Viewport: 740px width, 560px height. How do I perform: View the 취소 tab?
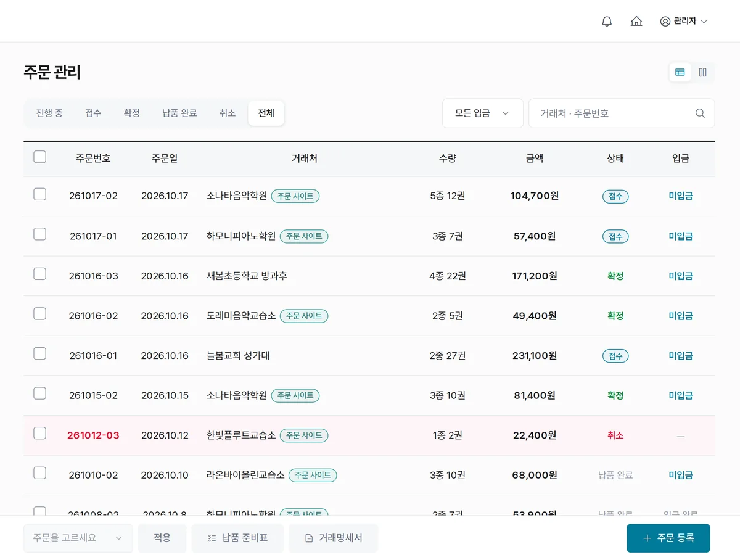(228, 113)
